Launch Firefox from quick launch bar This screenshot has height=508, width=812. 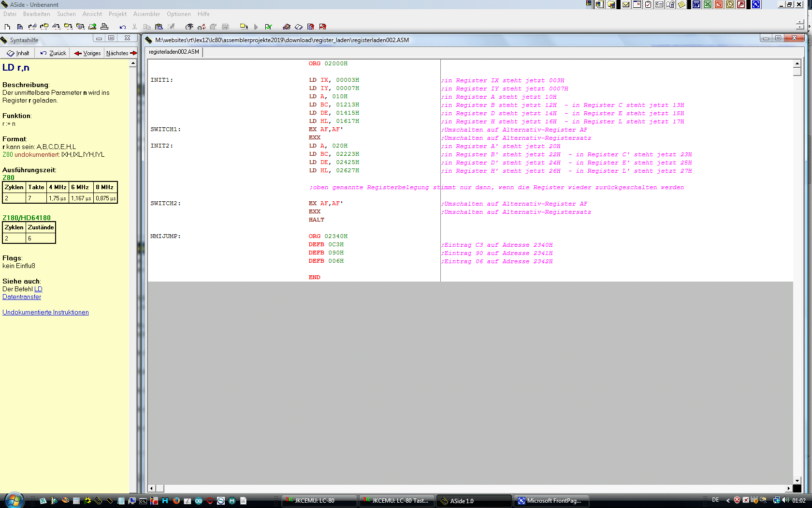(x=176, y=501)
